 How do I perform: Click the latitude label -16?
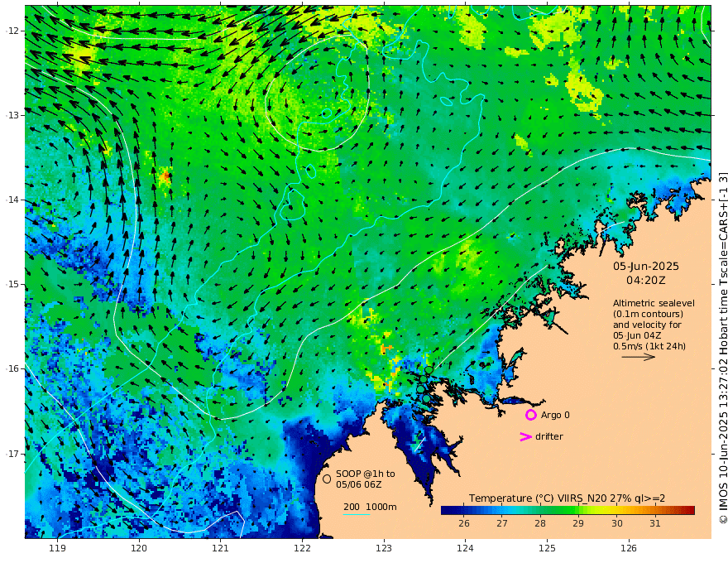pyautogui.click(x=12, y=368)
